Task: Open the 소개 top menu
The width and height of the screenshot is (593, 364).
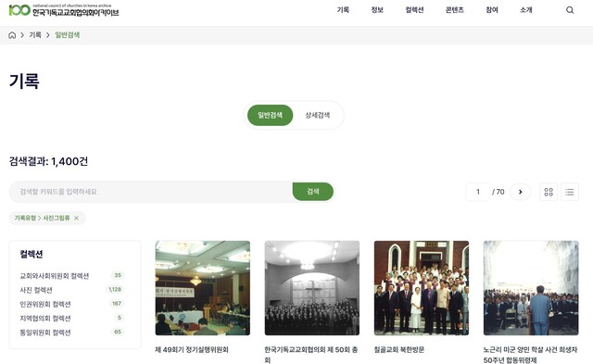Action: point(526,10)
